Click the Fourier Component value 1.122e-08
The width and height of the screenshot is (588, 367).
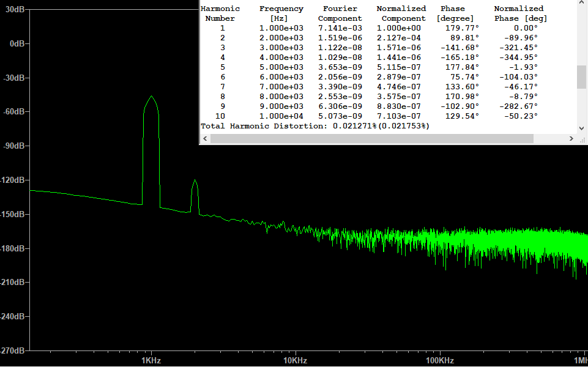click(x=340, y=48)
